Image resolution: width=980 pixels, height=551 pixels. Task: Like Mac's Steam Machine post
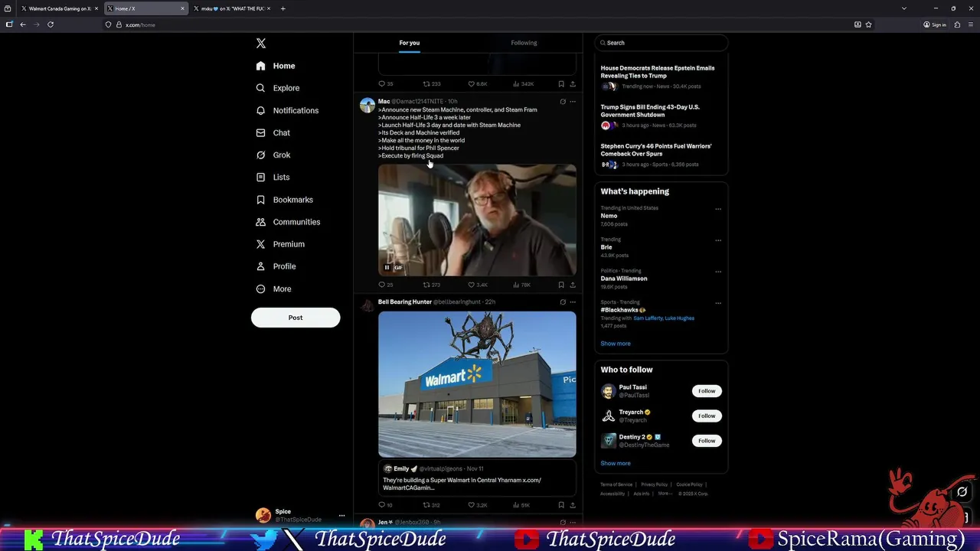477,285
